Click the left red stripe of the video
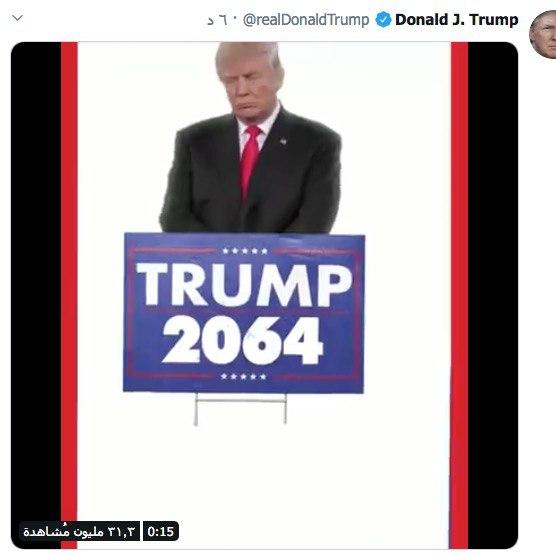Screen dimensions: 556x555 69,295
